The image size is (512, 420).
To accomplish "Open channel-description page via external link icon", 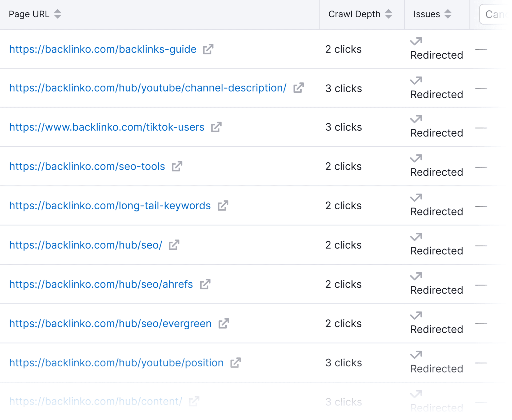I will click(x=298, y=88).
